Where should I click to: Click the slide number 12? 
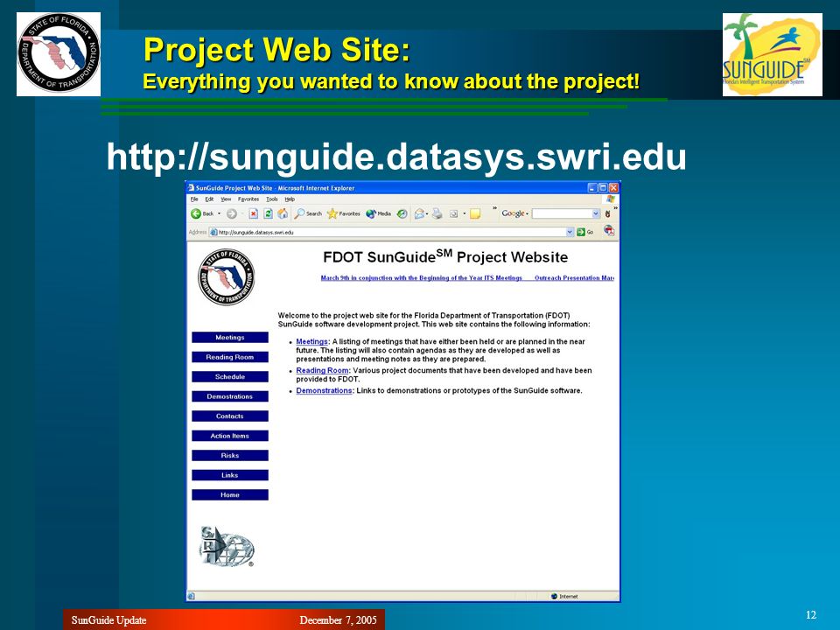coord(811,615)
